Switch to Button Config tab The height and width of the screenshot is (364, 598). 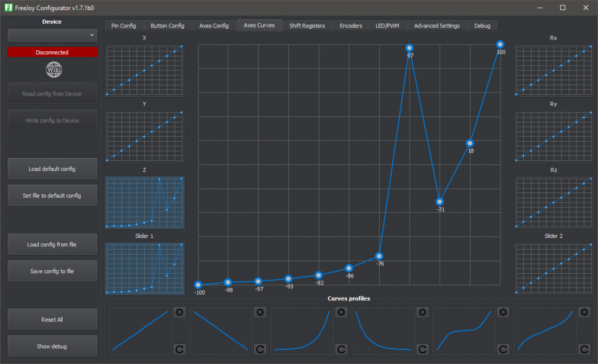pyautogui.click(x=167, y=26)
